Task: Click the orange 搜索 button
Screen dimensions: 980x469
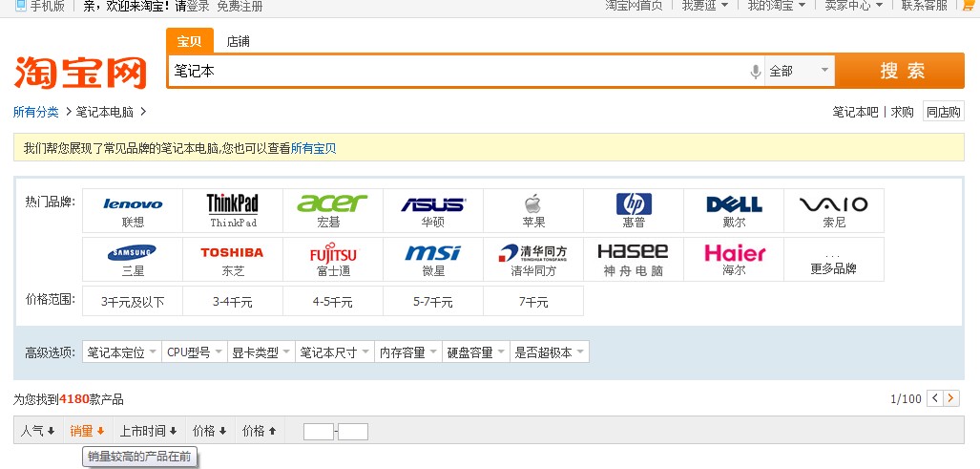Action: tap(902, 71)
